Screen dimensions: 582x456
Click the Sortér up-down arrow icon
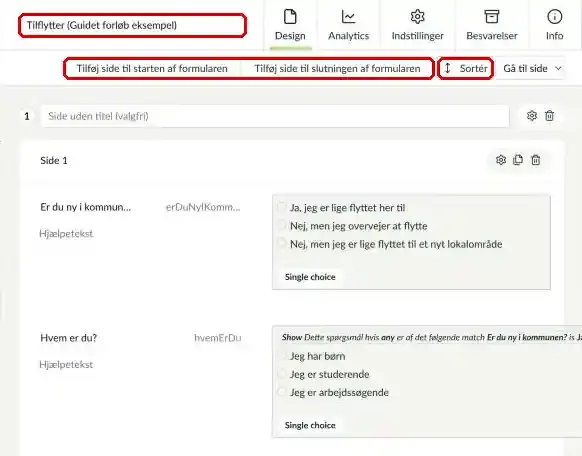tap(448, 69)
